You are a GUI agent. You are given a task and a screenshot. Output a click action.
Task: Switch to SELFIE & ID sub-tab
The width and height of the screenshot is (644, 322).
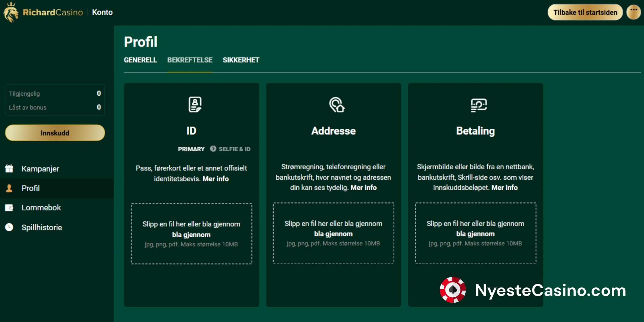pyautogui.click(x=234, y=149)
